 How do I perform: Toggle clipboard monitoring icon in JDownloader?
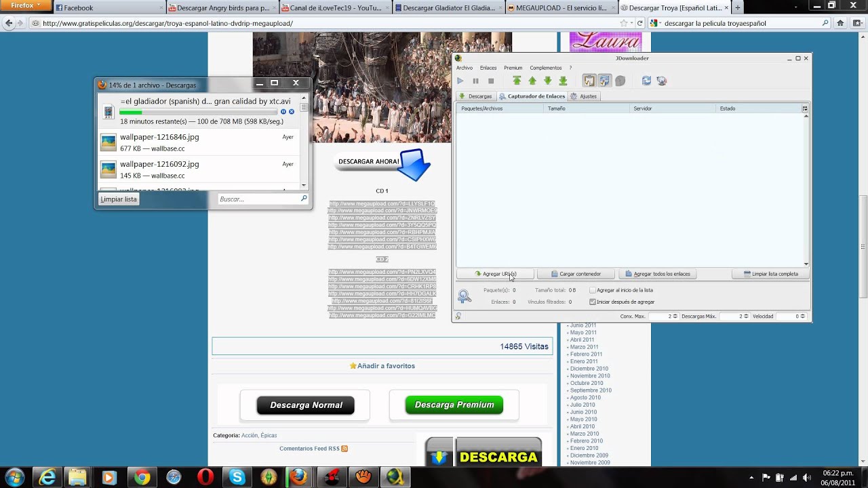(x=589, y=81)
